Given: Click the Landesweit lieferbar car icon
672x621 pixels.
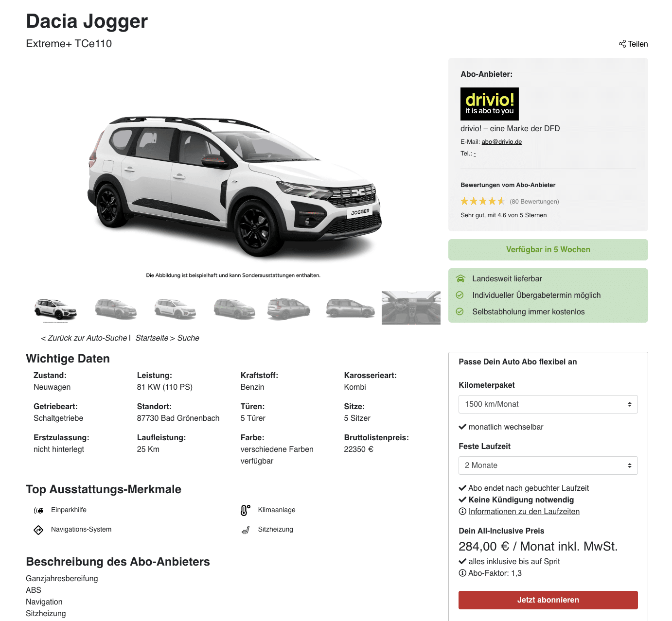Looking at the screenshot, I should click(460, 279).
